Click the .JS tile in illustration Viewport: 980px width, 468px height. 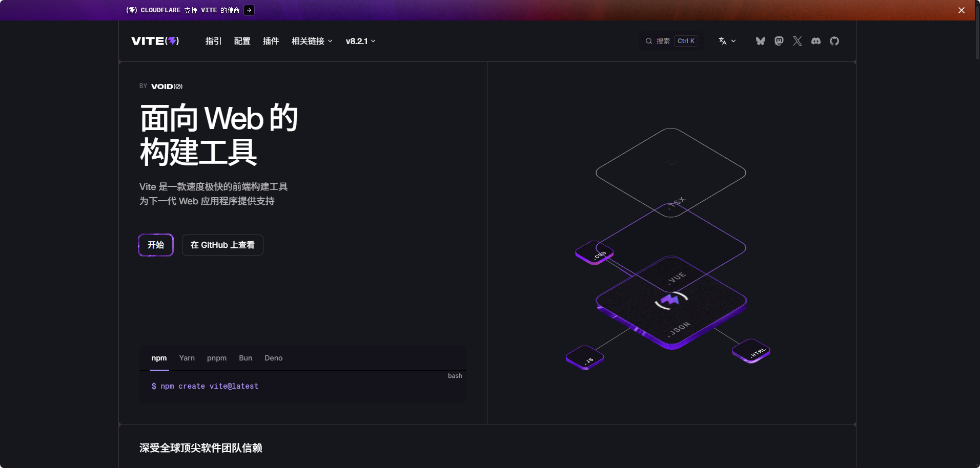click(585, 357)
